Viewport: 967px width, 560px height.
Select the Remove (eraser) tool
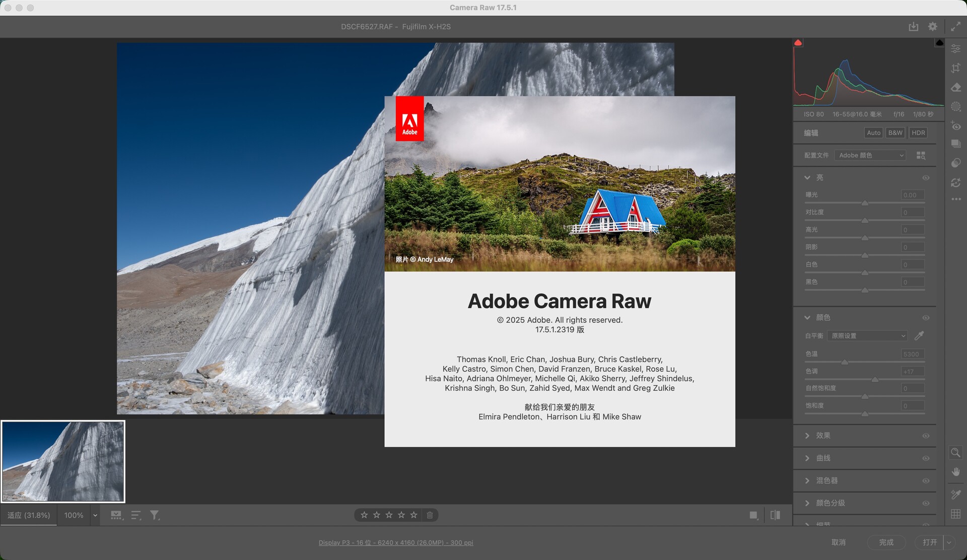955,88
